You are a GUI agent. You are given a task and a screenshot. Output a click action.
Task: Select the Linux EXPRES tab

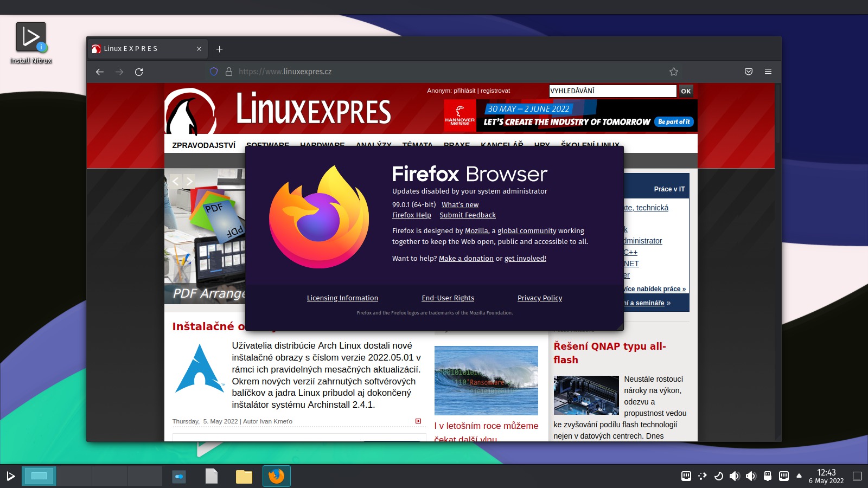[x=148, y=49]
